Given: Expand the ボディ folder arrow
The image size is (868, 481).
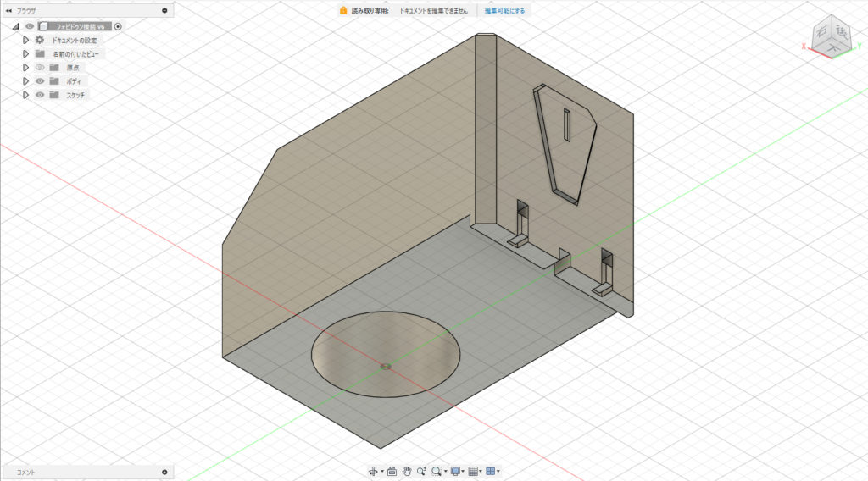Looking at the screenshot, I should (x=26, y=80).
